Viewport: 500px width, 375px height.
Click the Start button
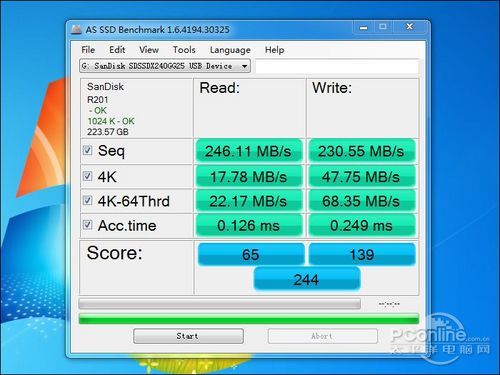(188, 336)
